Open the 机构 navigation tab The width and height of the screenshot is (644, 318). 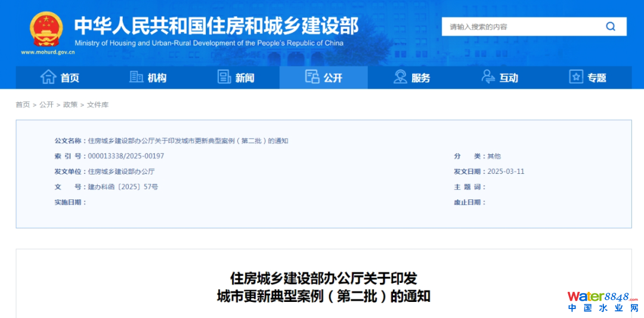coord(157,78)
